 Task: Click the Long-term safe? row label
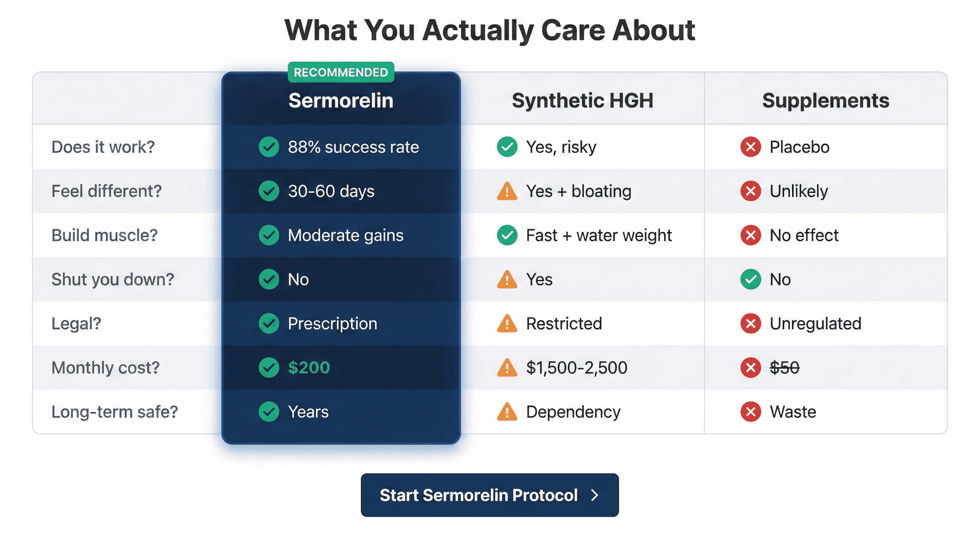pos(115,412)
